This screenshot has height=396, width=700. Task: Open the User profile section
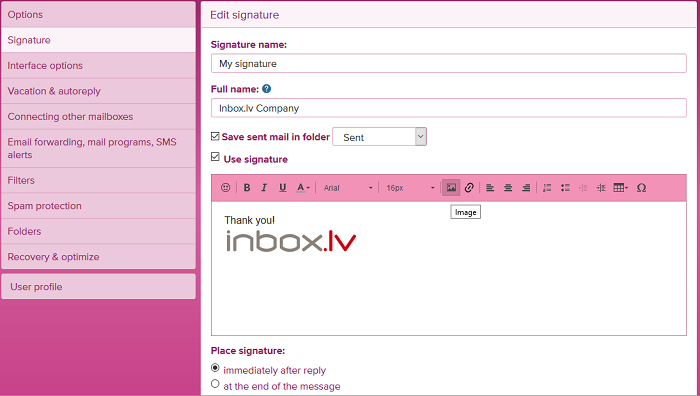click(98, 287)
